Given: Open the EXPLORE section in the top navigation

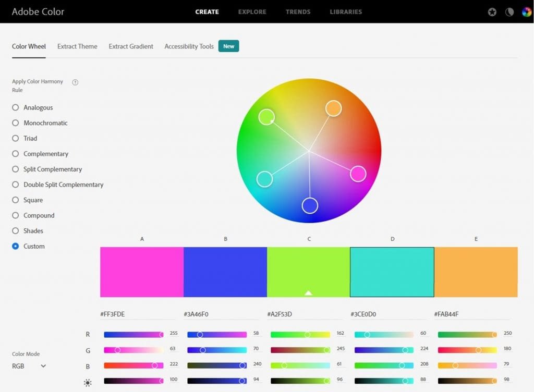Looking at the screenshot, I should point(252,11).
